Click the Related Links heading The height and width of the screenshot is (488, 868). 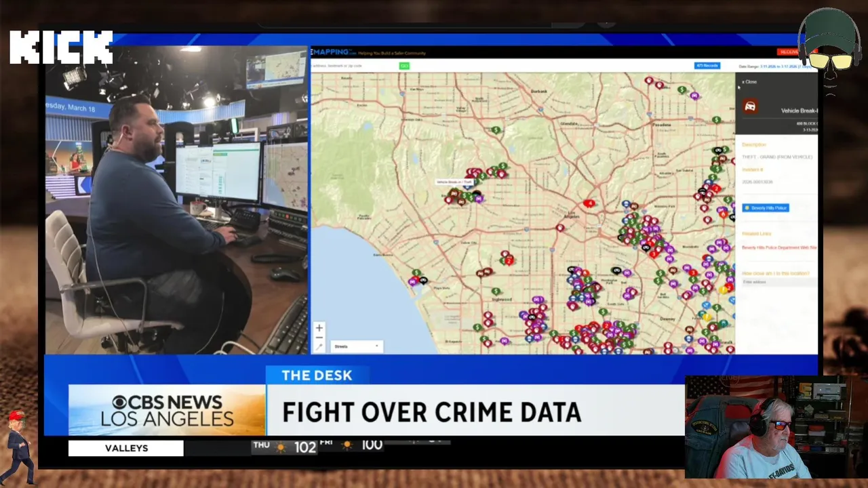coord(755,234)
